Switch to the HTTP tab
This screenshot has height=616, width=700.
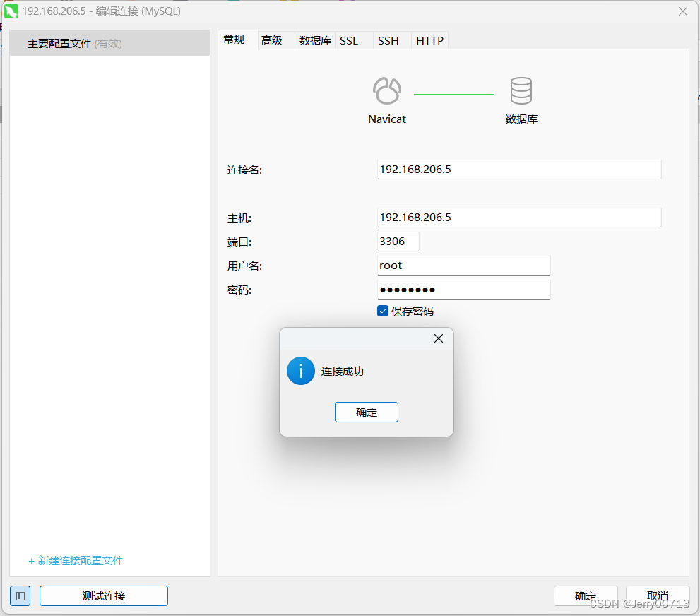pos(429,40)
